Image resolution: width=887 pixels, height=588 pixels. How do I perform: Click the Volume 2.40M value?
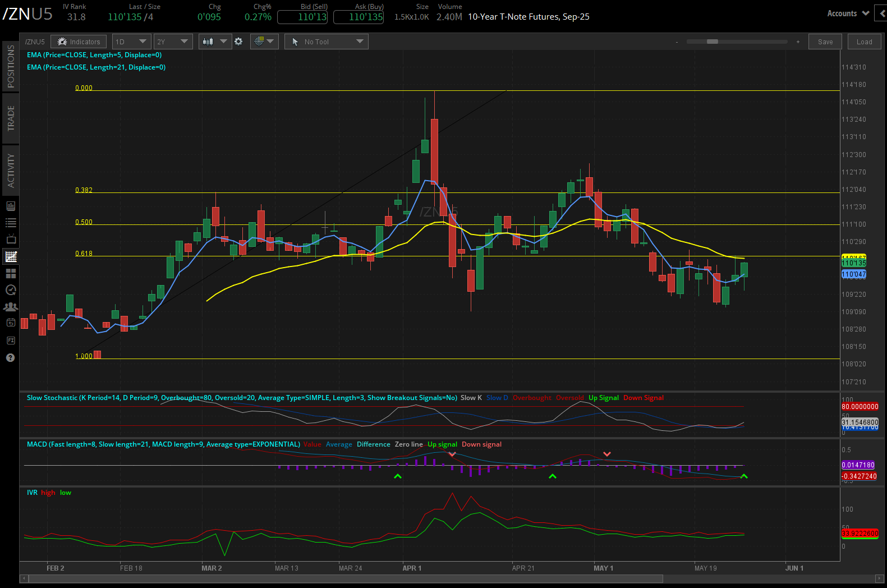(449, 17)
